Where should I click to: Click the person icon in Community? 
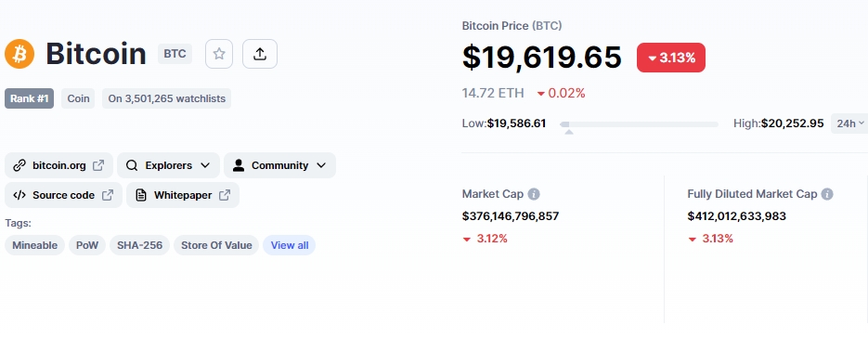(239, 165)
